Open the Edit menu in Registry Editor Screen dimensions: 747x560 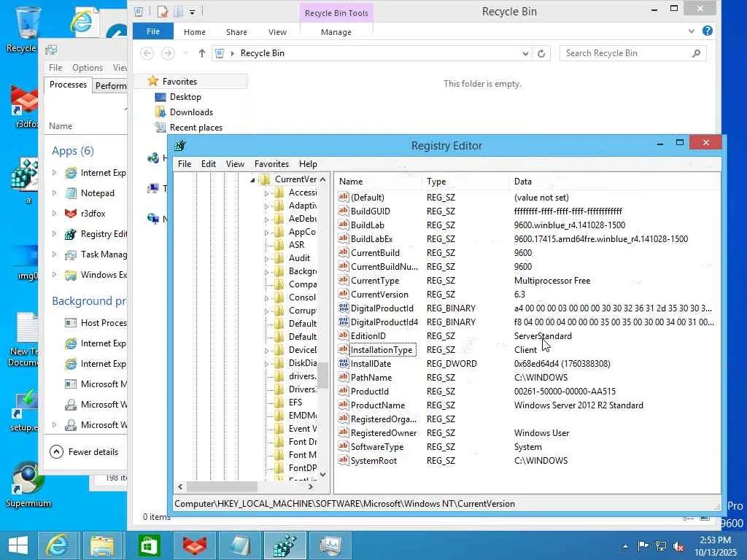pos(208,164)
